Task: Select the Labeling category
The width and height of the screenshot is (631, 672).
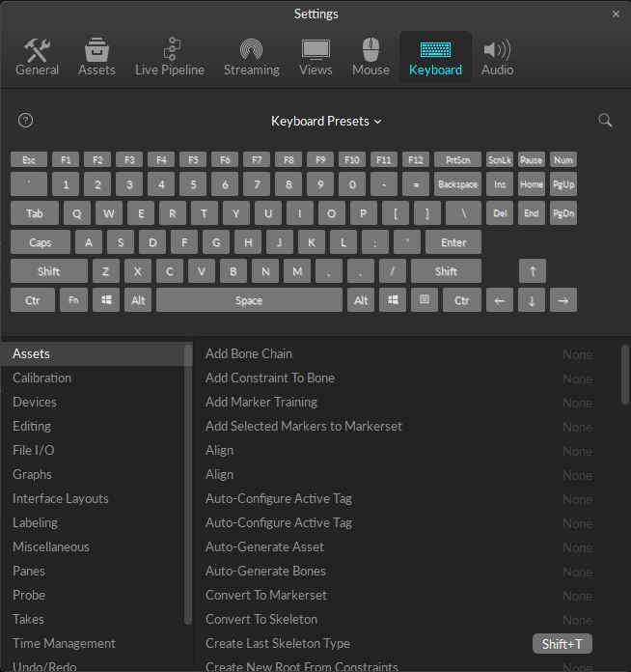Action: [35, 522]
